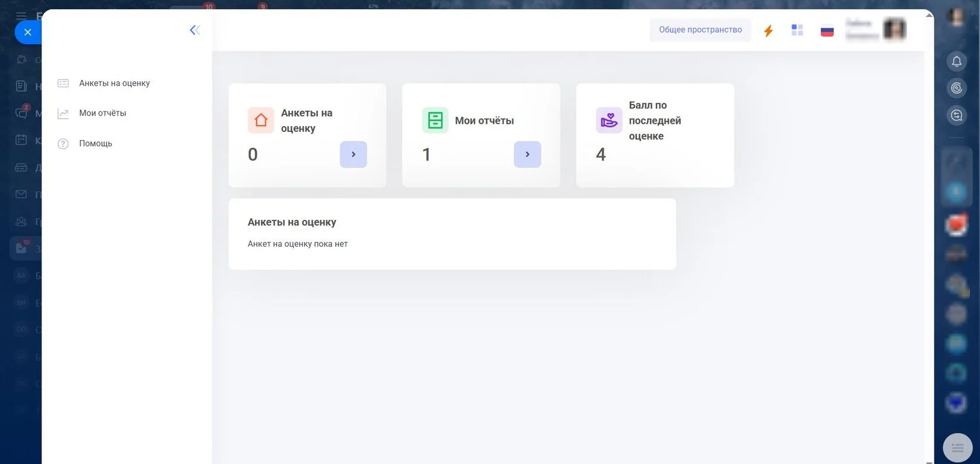The height and width of the screenshot is (464, 980).
Task: Click the Общее пространство button
Action: [700, 30]
